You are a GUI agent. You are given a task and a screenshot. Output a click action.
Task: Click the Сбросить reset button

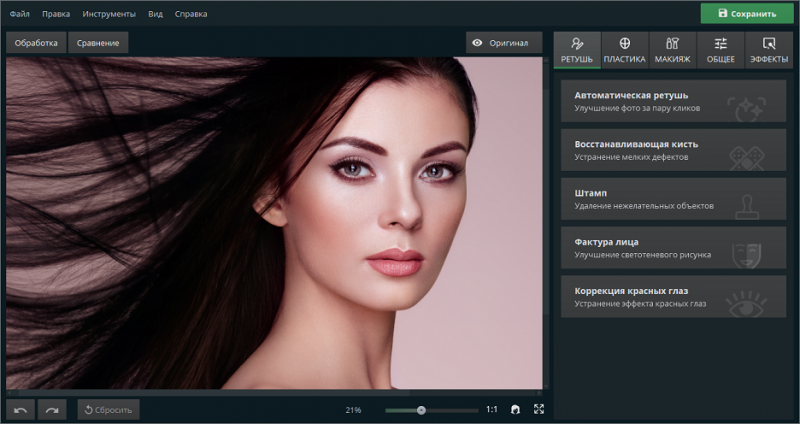pos(108,410)
